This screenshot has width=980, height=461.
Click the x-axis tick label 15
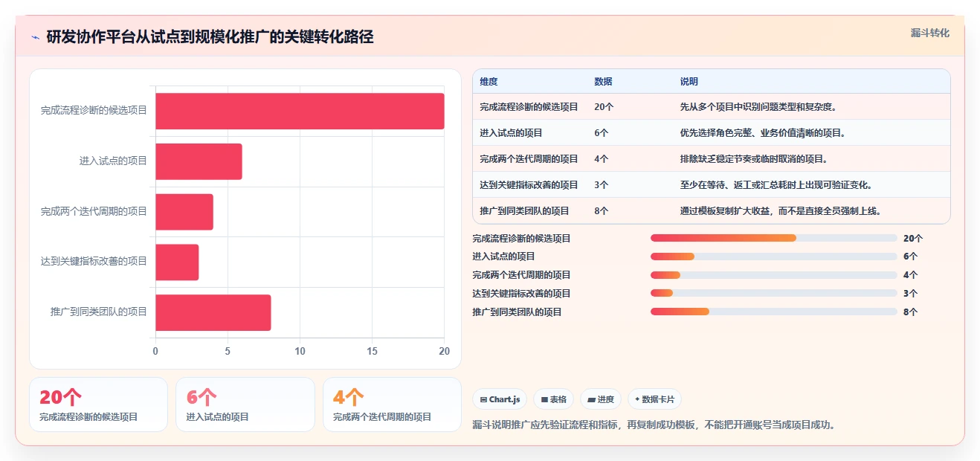[372, 351]
